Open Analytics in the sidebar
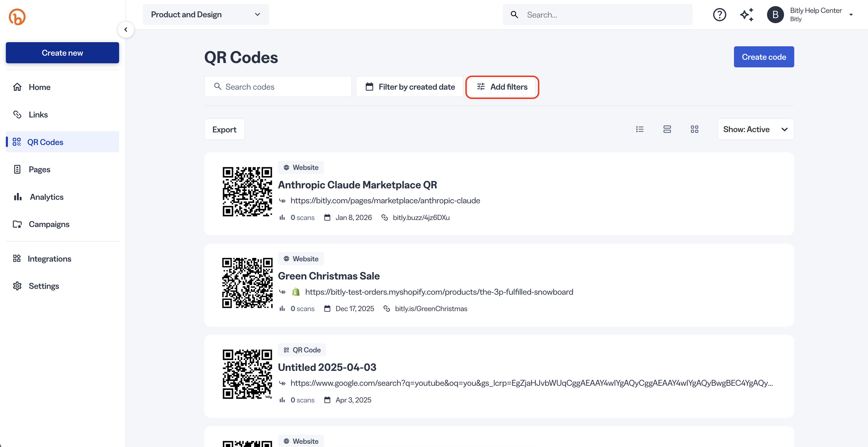 point(62,197)
